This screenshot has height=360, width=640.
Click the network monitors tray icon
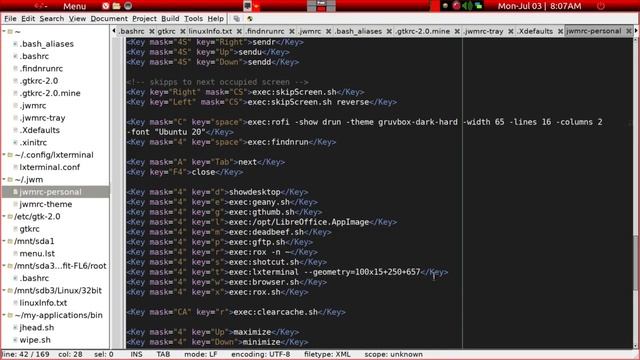click(478, 6)
